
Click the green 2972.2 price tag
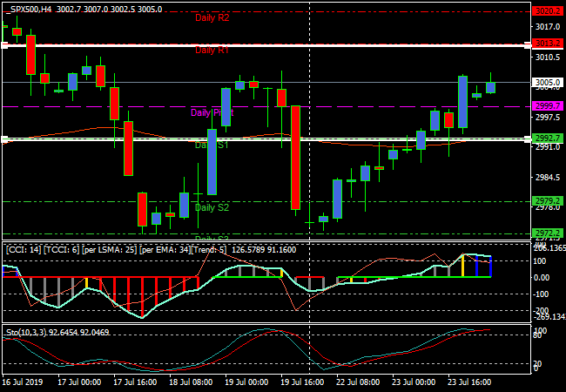click(548, 233)
